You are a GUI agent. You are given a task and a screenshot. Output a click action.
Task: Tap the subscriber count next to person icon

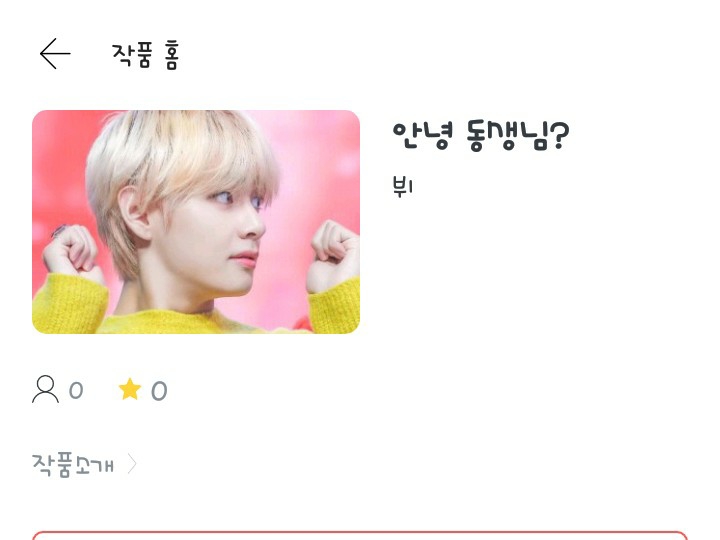point(76,391)
